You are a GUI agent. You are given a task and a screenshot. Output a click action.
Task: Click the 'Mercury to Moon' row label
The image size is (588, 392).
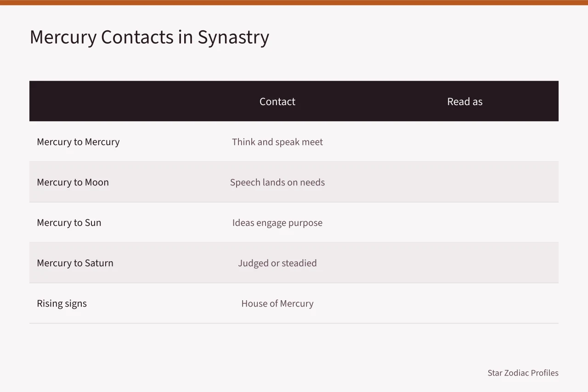click(x=73, y=182)
